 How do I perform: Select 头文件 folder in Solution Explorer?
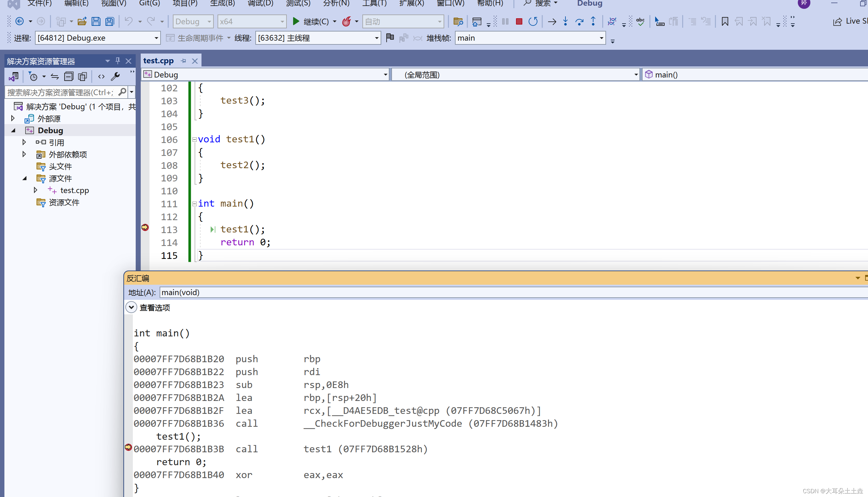[x=60, y=167]
